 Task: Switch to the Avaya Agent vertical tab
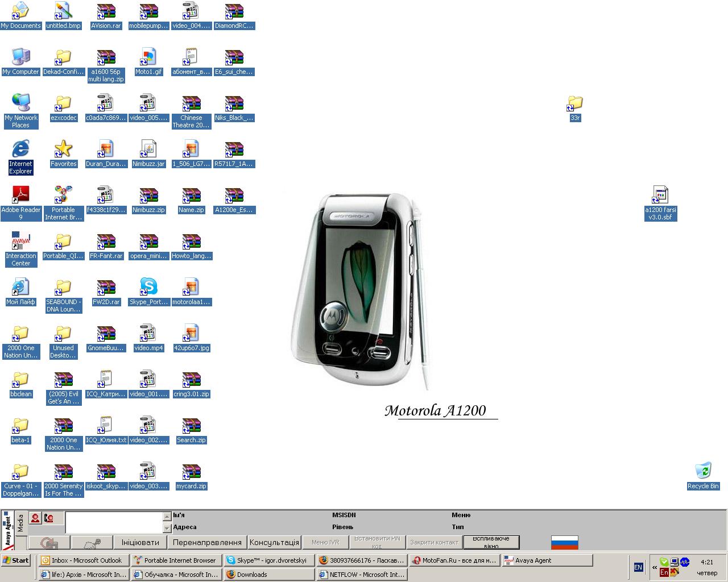point(7,531)
